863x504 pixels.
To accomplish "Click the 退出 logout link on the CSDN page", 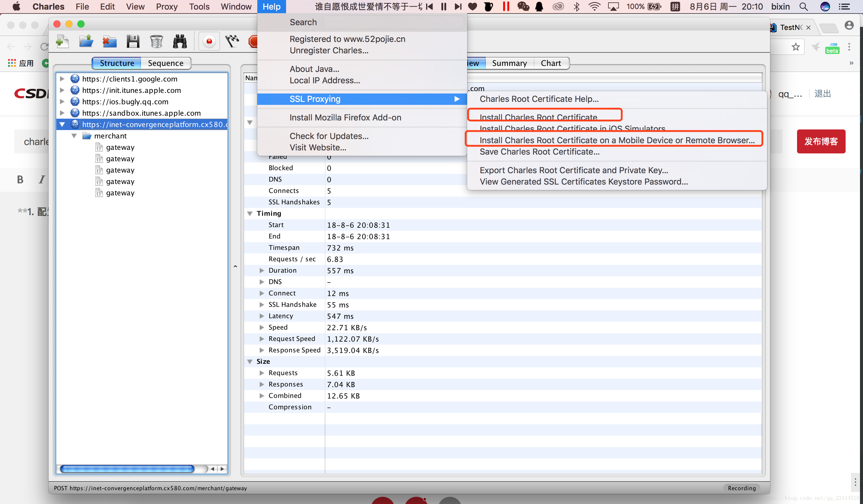I will point(823,94).
